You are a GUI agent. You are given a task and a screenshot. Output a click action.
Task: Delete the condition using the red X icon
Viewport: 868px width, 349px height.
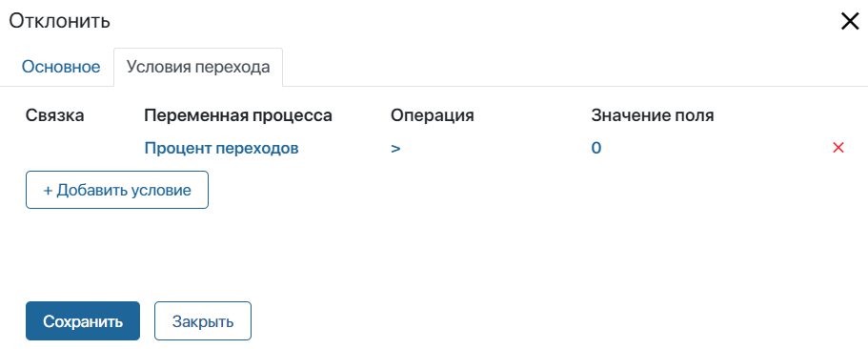point(838,148)
